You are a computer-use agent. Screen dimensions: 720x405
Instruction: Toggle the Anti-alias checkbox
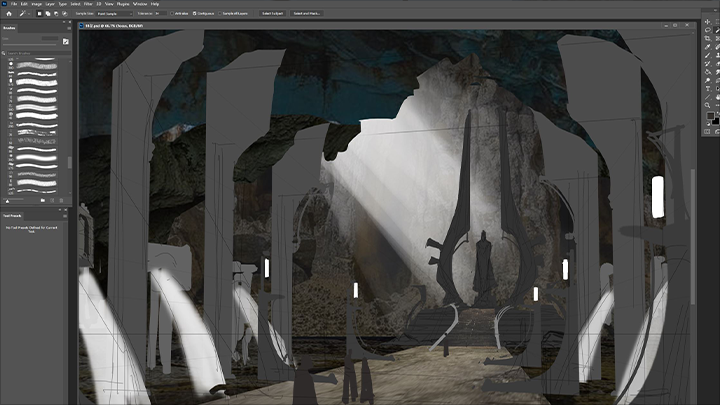(172, 14)
